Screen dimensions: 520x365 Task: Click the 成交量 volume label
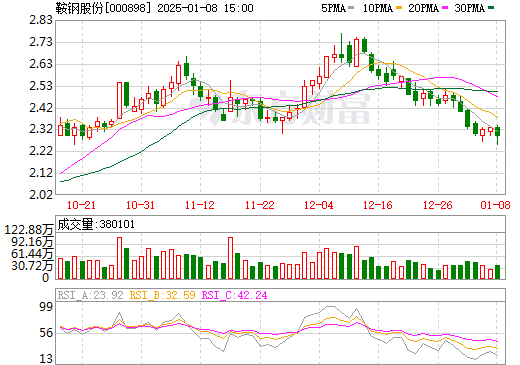(x=96, y=224)
